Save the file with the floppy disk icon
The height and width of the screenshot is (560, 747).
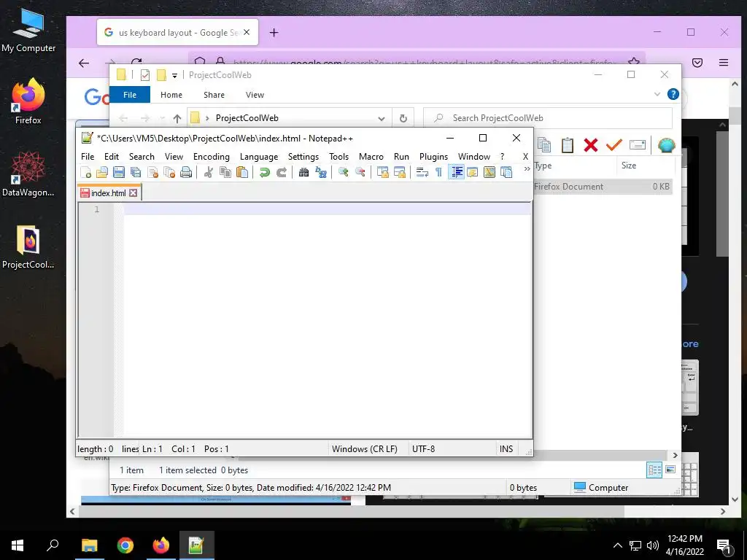119,172
